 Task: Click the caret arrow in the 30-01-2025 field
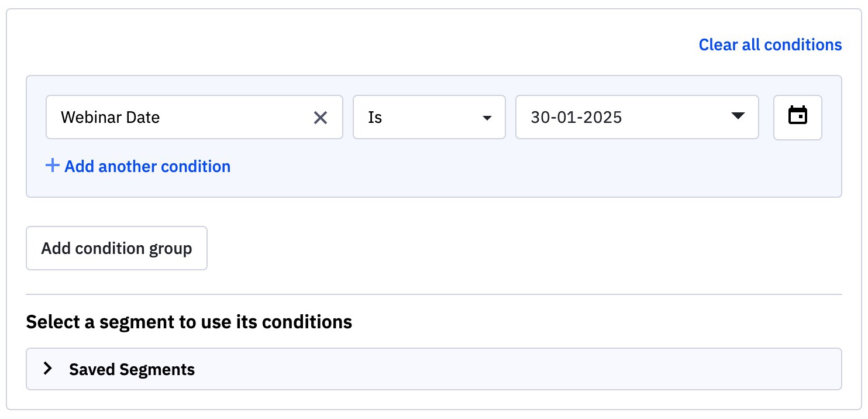[738, 116]
